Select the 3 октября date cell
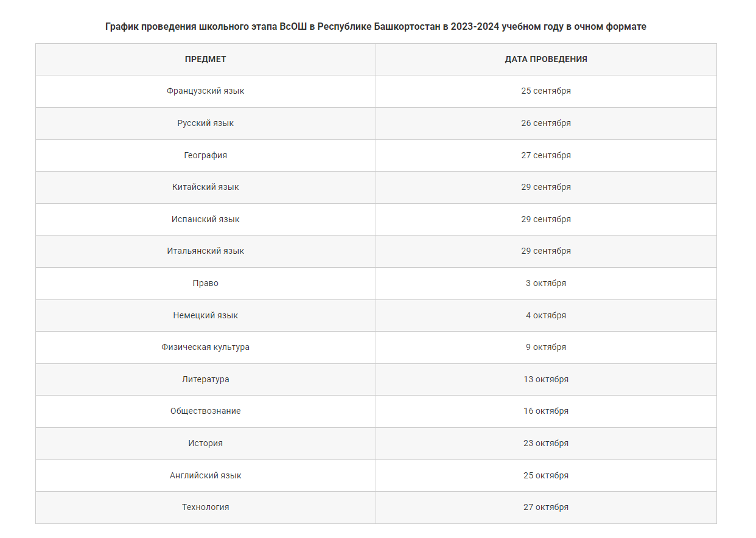 pyautogui.click(x=546, y=284)
